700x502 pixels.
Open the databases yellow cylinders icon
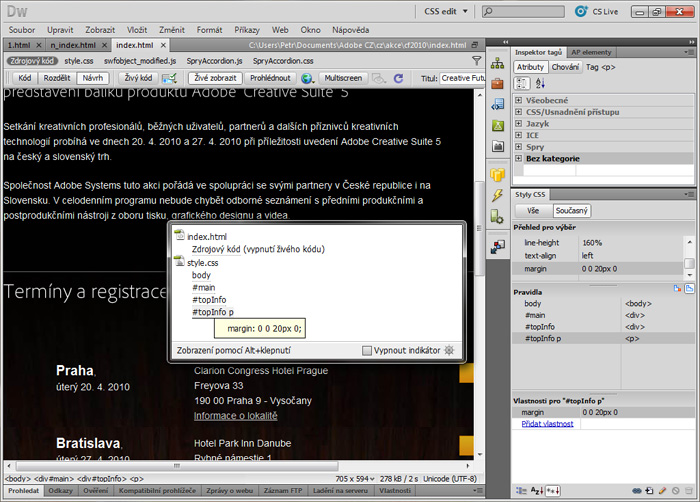pos(497,175)
